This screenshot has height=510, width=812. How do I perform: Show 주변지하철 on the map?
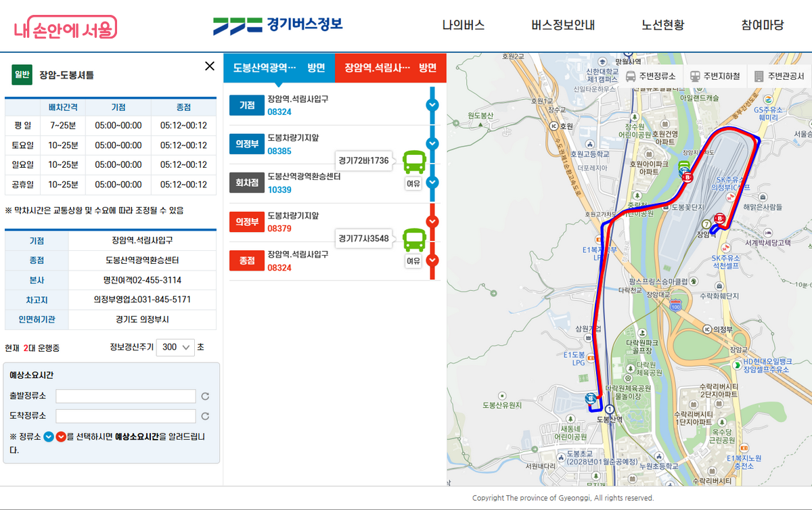715,76
